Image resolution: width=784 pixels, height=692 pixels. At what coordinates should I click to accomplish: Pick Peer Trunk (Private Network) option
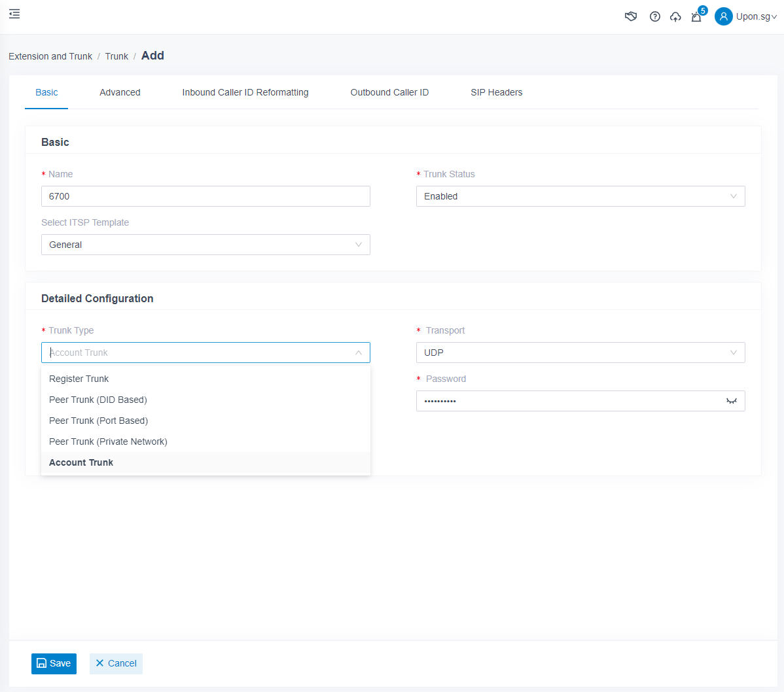108,441
